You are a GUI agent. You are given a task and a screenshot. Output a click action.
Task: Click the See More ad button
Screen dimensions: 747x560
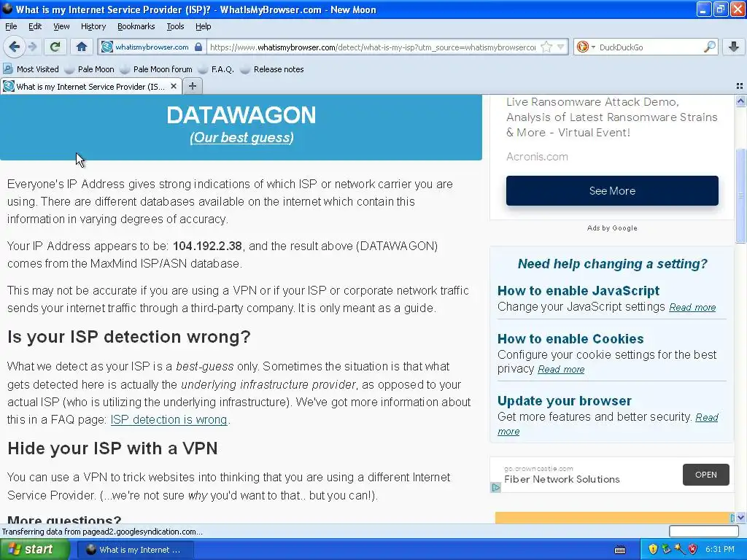(x=612, y=190)
